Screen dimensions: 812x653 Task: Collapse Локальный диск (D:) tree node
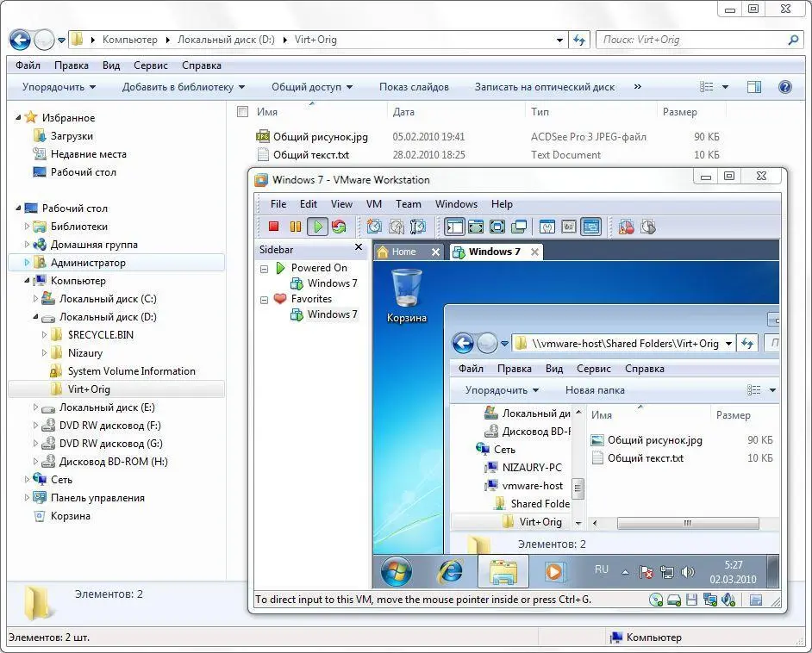(35, 317)
